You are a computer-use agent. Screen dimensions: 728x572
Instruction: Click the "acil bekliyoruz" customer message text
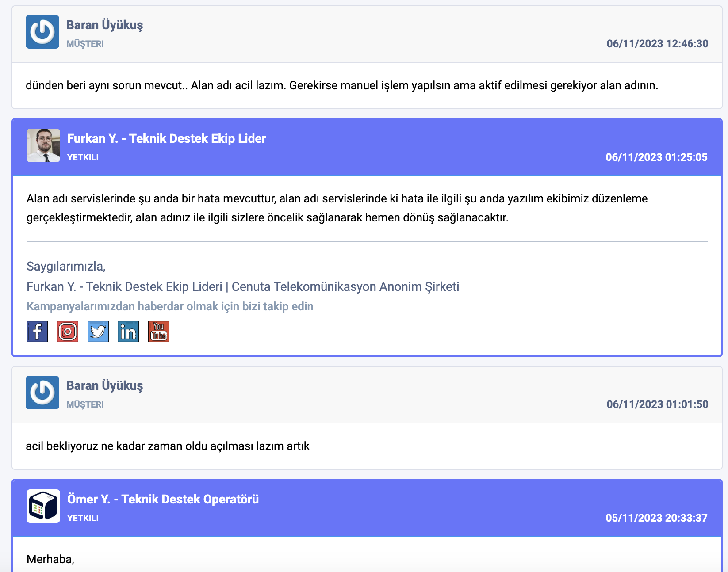point(168,446)
